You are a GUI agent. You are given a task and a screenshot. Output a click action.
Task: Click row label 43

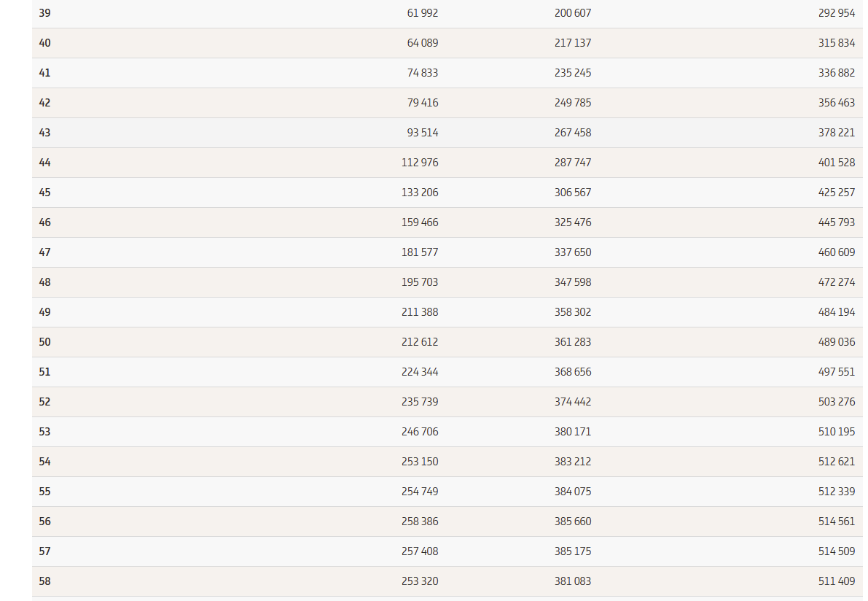(45, 133)
